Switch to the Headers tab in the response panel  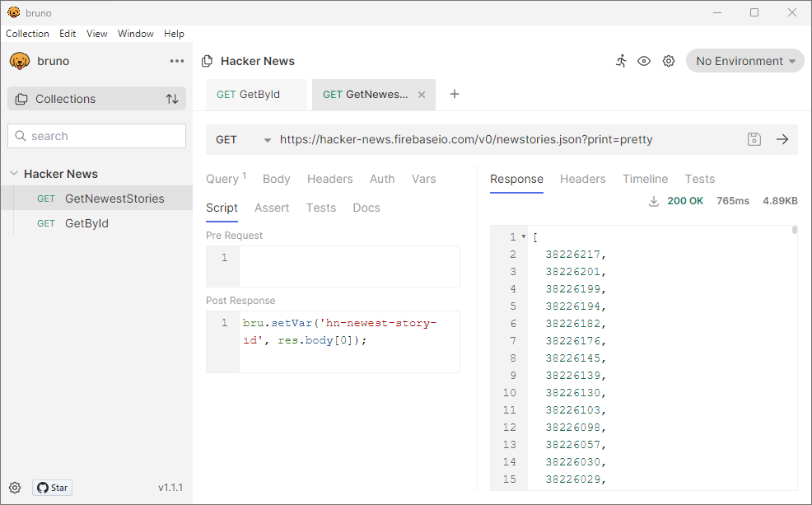click(582, 179)
